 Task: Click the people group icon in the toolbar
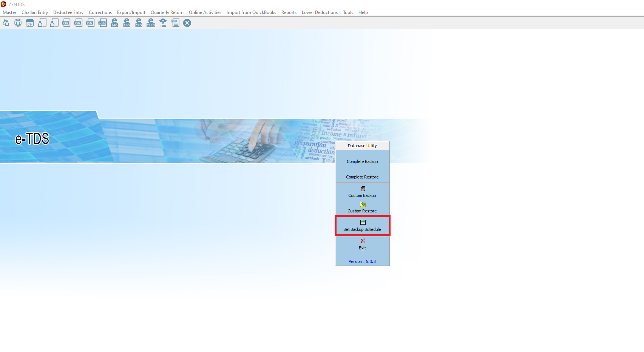coord(18,23)
